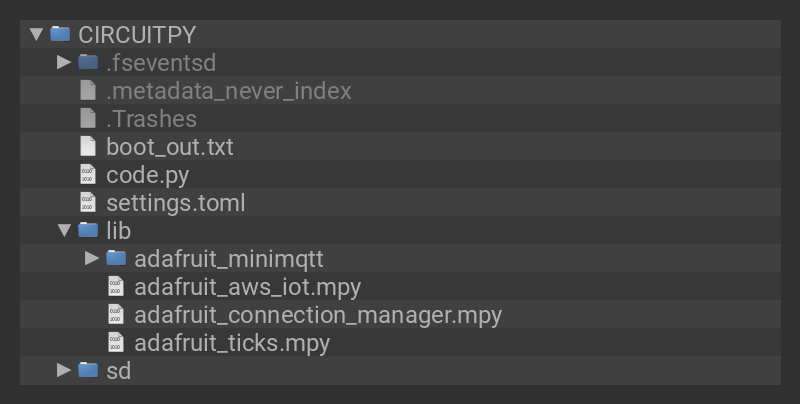The image size is (800, 404).
Task: Select the .Trashes entry
Action: click(x=151, y=118)
